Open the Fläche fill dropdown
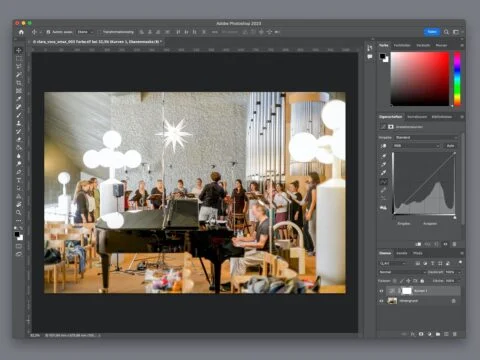This screenshot has height=360, width=480. tap(459, 281)
